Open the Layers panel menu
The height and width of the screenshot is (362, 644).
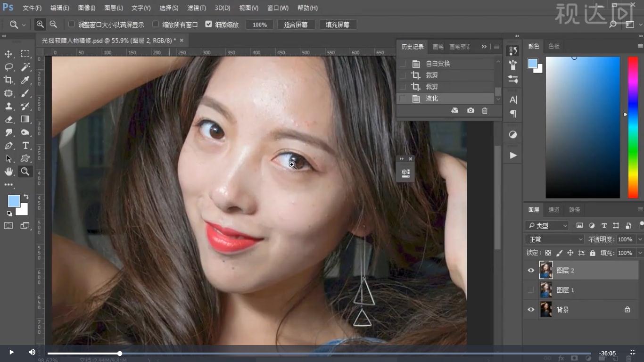coord(640,210)
